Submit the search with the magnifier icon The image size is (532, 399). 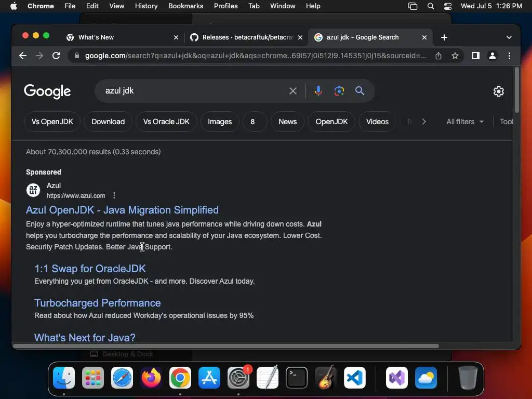click(x=360, y=91)
